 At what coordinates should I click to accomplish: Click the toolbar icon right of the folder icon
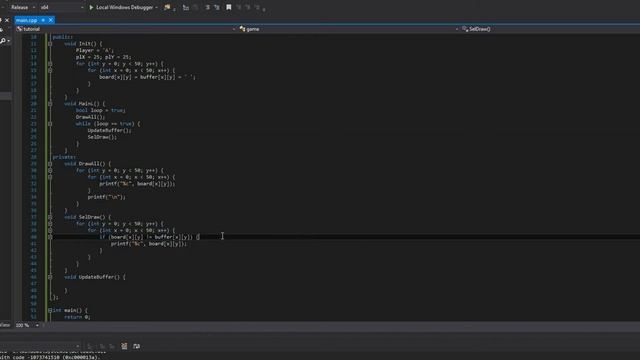coord(186,7)
